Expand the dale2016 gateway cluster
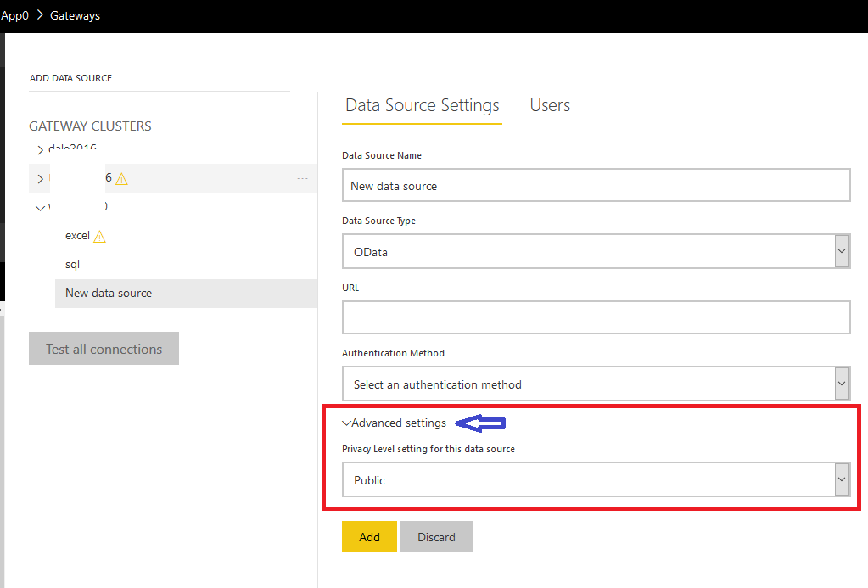868x588 pixels. pyautogui.click(x=40, y=150)
